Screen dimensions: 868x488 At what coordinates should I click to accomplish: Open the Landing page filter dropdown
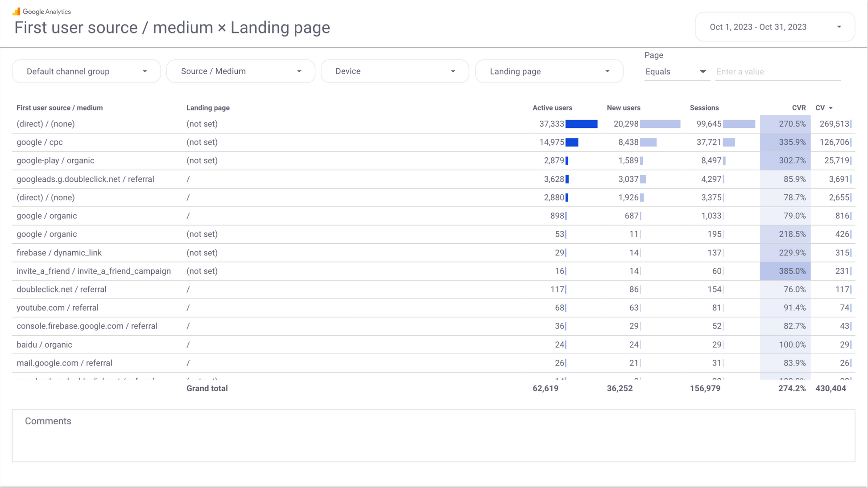coord(549,71)
